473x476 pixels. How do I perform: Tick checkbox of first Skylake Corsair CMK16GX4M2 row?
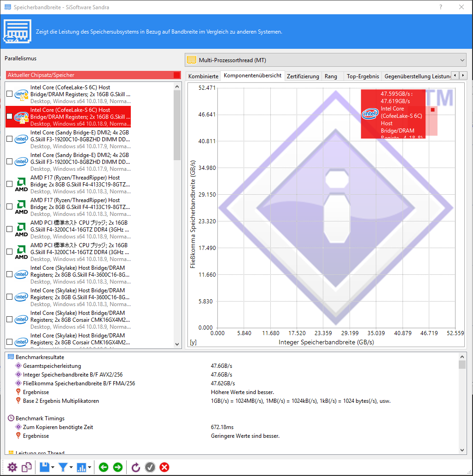tap(9, 319)
